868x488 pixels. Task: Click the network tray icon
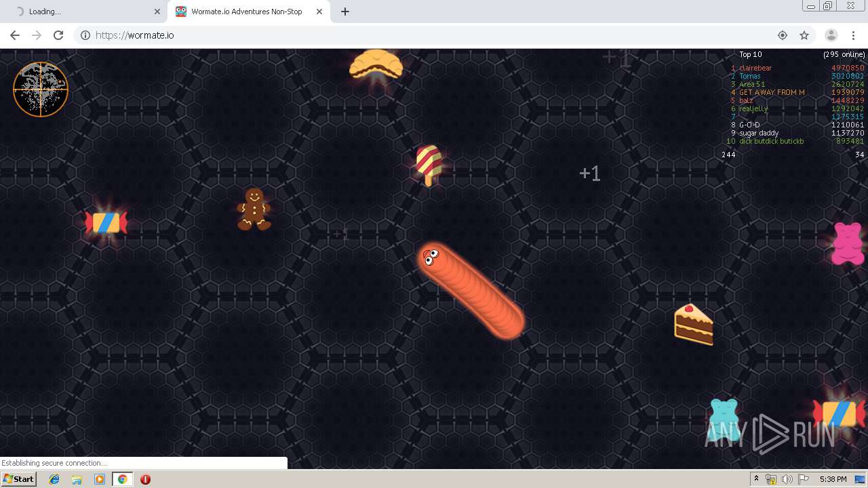tap(771, 479)
